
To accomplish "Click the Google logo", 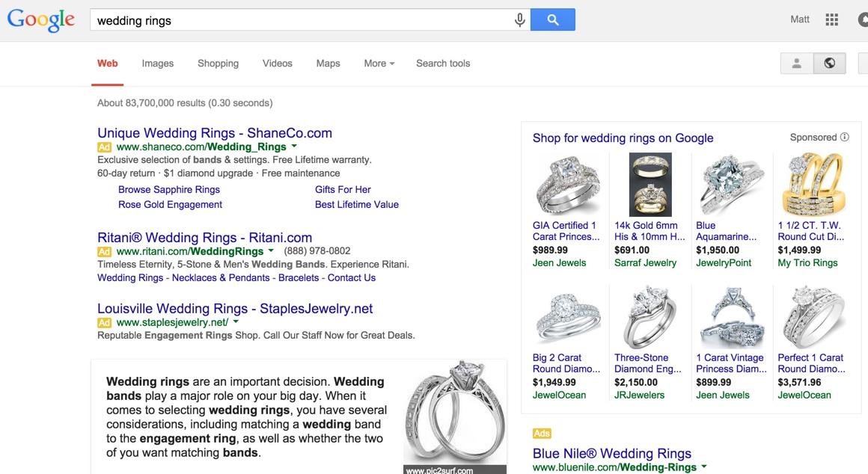I will [x=41, y=20].
